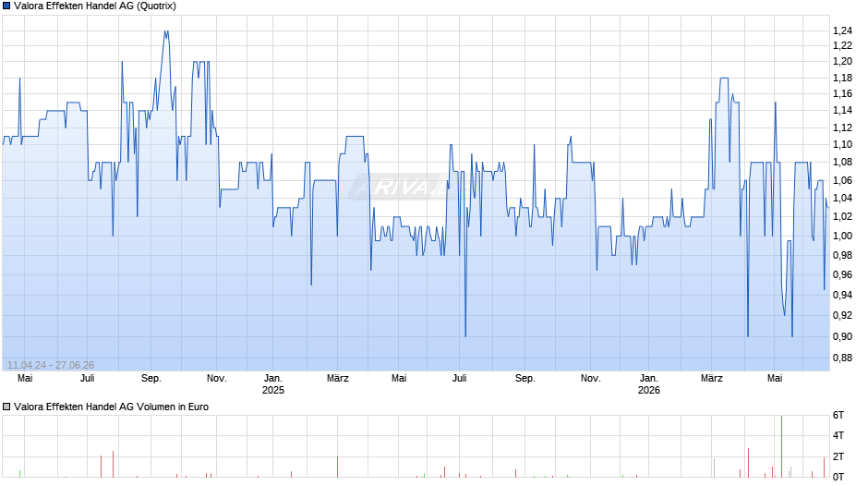Click the 'Valora Effekten Handel AG Volumen in Euro' label
The width and height of the screenshot is (868, 486).
[x=111, y=407]
